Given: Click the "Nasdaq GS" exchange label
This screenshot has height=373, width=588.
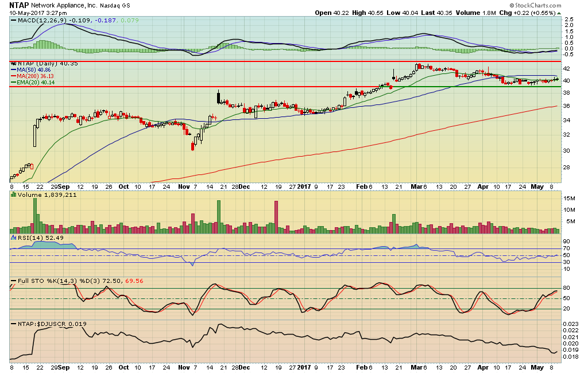Looking at the screenshot, I should pyautogui.click(x=115, y=6).
